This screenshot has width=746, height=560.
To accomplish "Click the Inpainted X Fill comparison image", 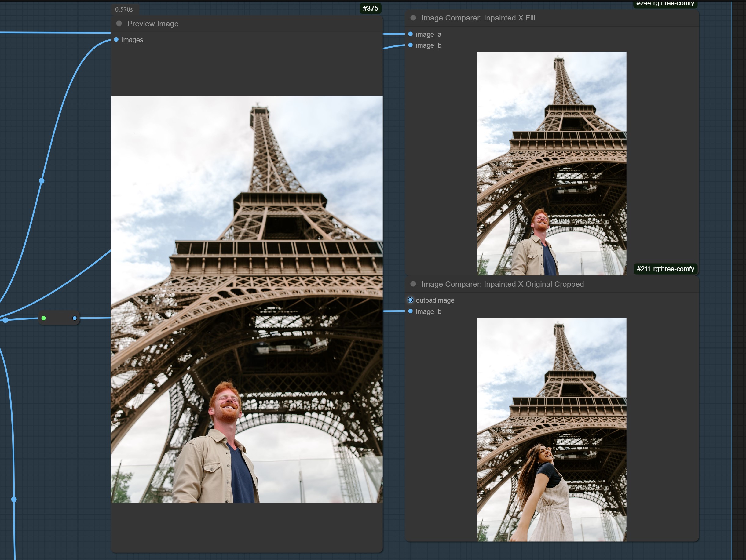I will point(551,163).
